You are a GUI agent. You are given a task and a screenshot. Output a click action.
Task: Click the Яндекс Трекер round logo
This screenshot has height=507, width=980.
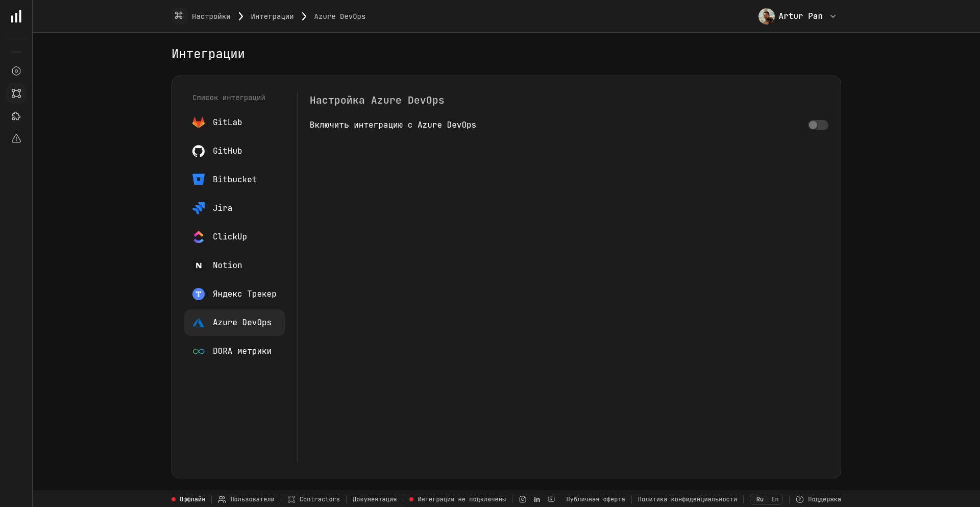click(199, 294)
